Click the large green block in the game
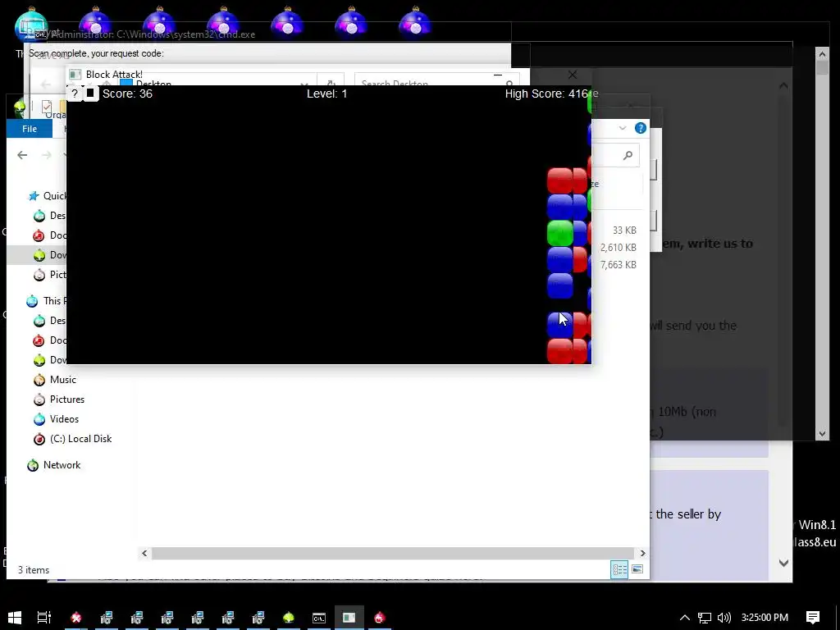The width and height of the screenshot is (840, 630). coord(559,234)
